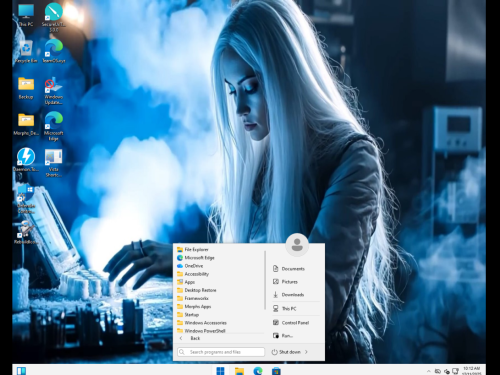Screen dimensions: 500x375
Task: Expand the Frameworkx folder in Start menu
Action: tap(196, 298)
